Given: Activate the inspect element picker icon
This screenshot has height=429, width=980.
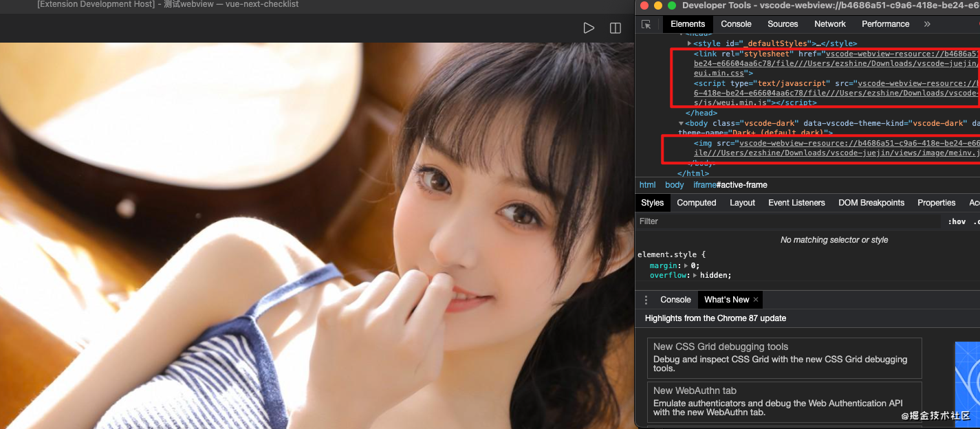Looking at the screenshot, I should click(x=646, y=24).
